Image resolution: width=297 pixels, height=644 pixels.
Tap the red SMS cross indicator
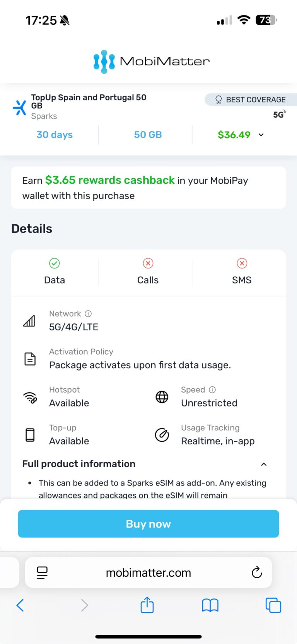point(242,263)
